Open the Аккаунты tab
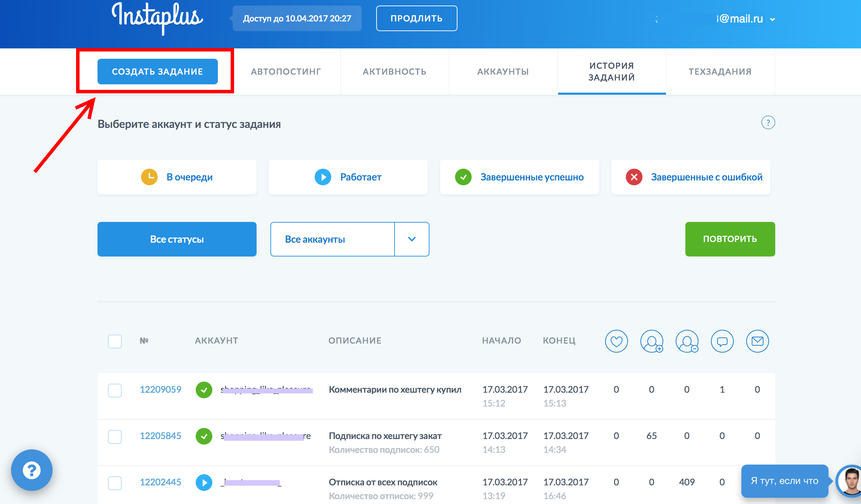The image size is (861, 504). [x=503, y=72]
